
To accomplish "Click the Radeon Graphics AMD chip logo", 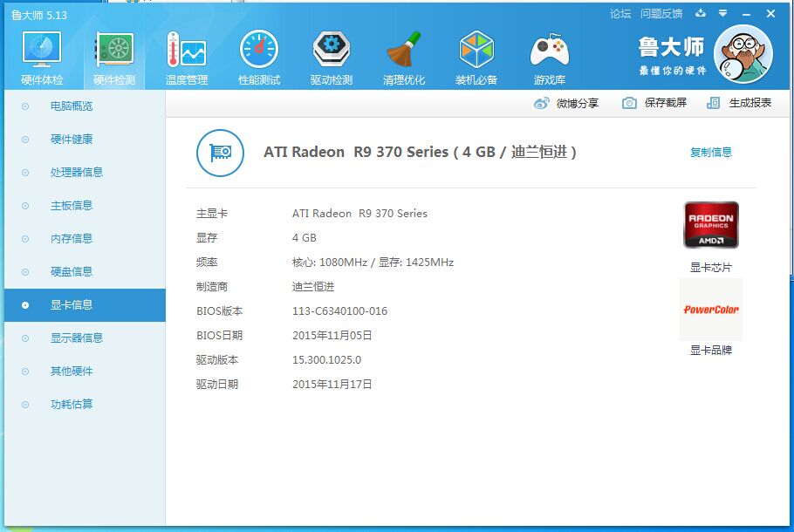I will pyautogui.click(x=711, y=225).
